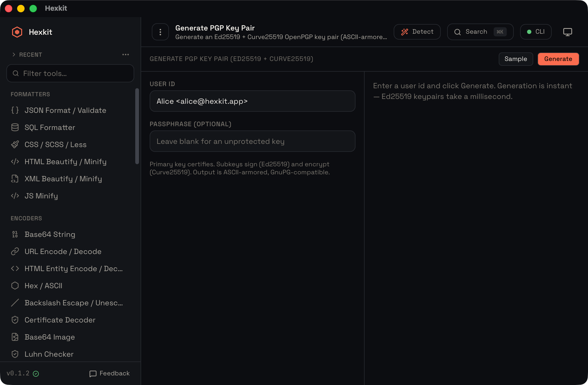Select the JS Minify label
The image size is (588, 385).
[41, 196]
